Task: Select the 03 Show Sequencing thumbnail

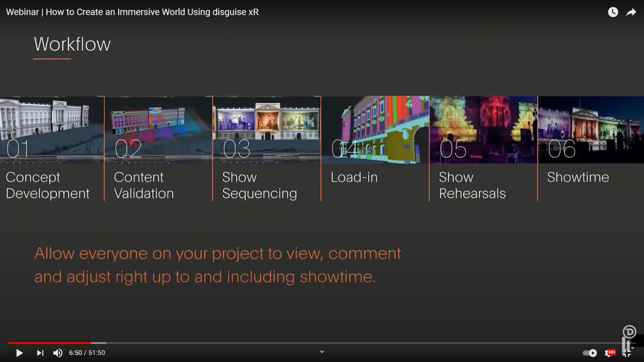Action: click(x=267, y=130)
